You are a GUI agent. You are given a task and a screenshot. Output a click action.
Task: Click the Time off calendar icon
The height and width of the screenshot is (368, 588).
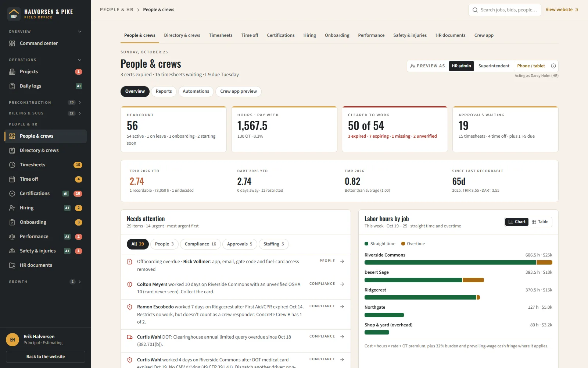(x=12, y=179)
